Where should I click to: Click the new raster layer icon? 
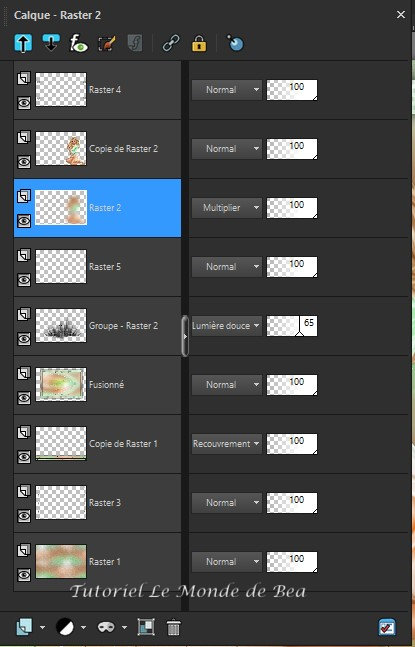pos(24,627)
